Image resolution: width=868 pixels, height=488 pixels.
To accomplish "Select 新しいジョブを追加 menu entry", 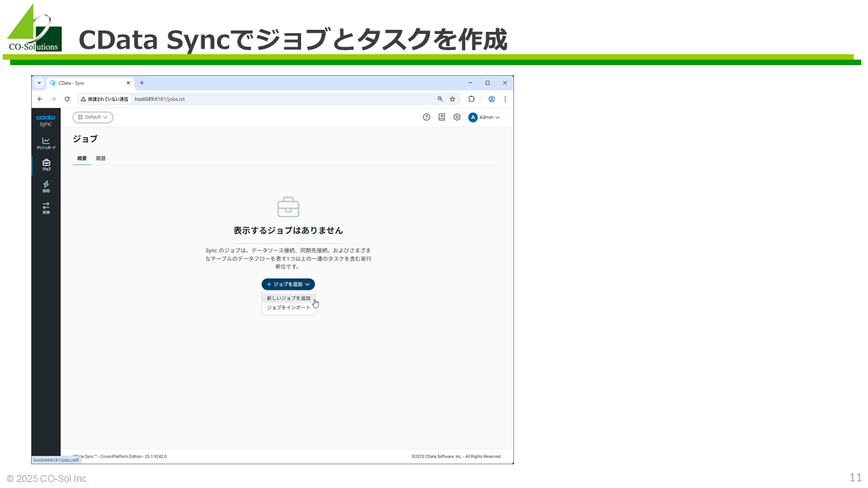I will (x=288, y=298).
